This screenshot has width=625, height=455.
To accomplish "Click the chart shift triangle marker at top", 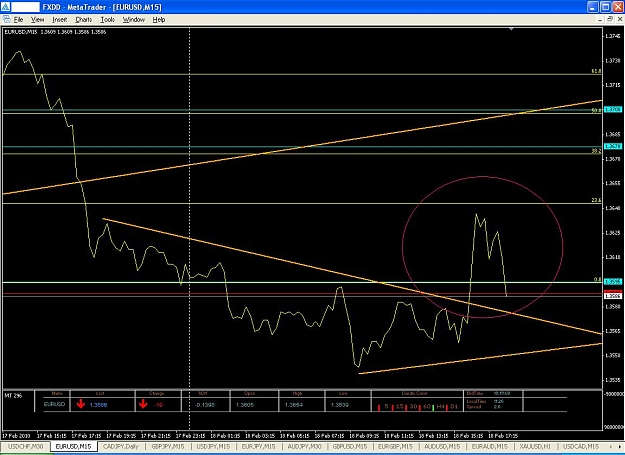I will [511, 29].
